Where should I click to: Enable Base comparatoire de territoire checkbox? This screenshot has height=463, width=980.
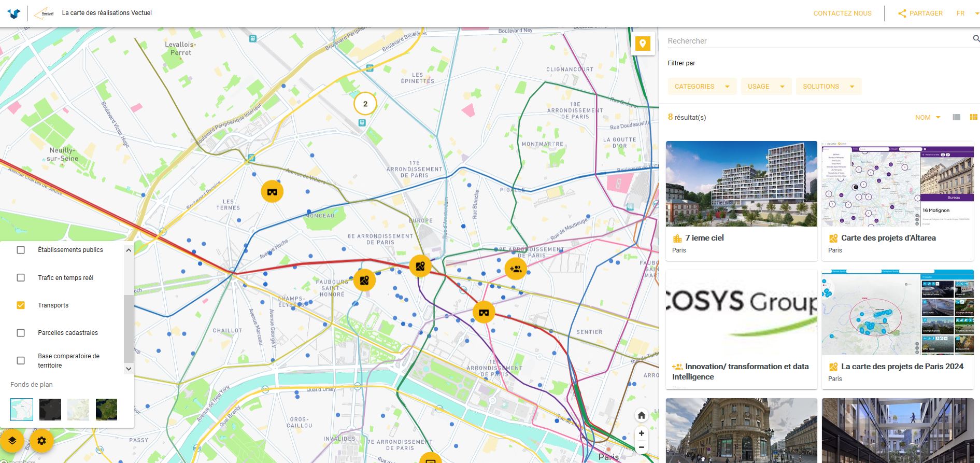(21, 360)
